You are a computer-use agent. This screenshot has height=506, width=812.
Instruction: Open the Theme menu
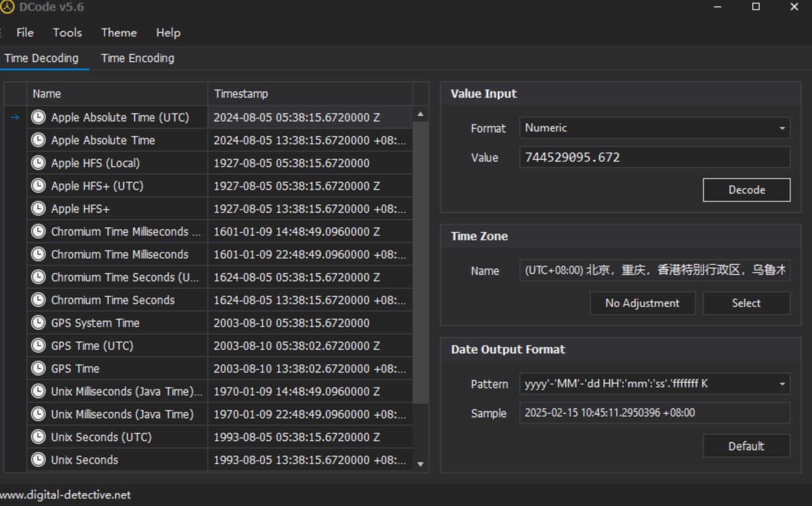(x=119, y=33)
